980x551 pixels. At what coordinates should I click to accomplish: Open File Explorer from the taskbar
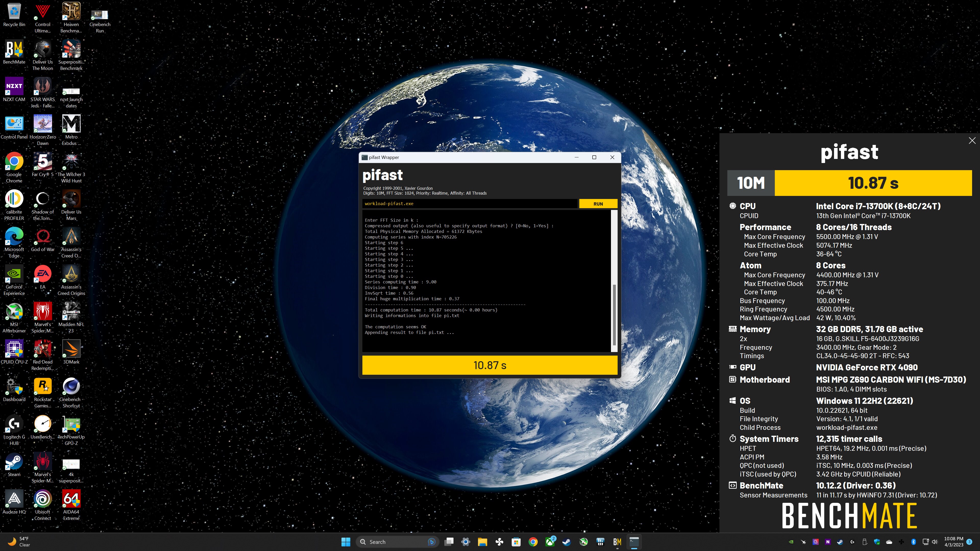point(482,542)
